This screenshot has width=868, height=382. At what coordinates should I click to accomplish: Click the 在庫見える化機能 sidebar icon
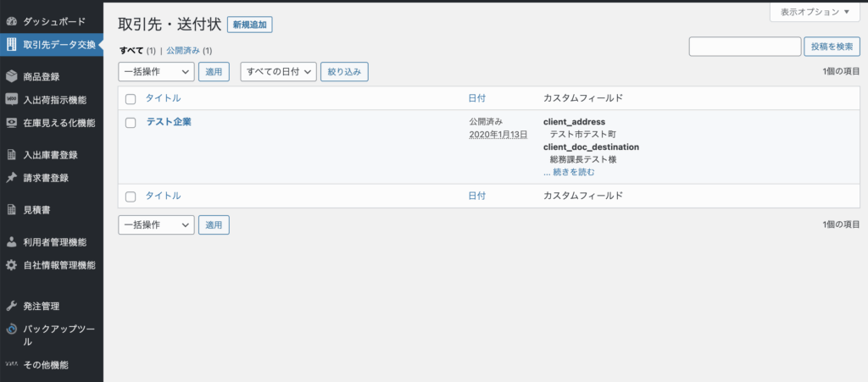(11, 123)
